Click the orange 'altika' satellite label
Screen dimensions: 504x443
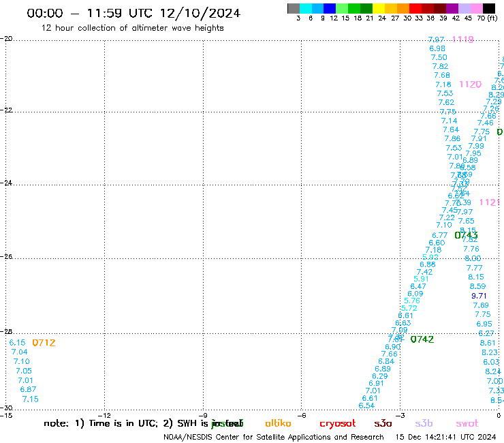pyautogui.click(x=278, y=423)
